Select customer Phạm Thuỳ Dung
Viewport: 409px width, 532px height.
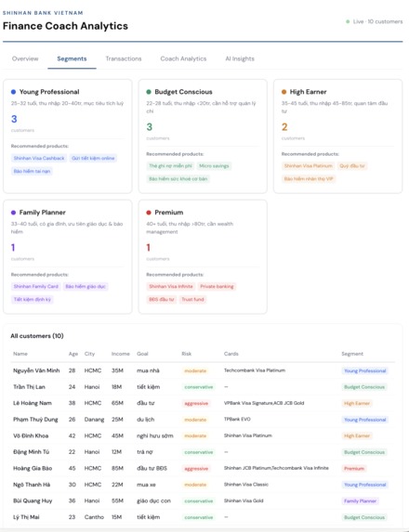point(35,420)
